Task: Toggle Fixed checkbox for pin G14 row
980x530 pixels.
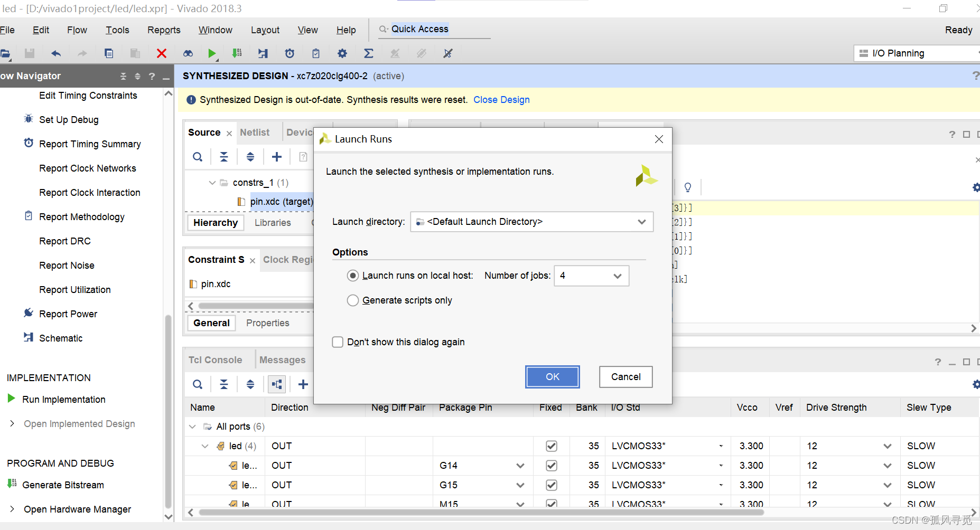Action: [x=552, y=466]
